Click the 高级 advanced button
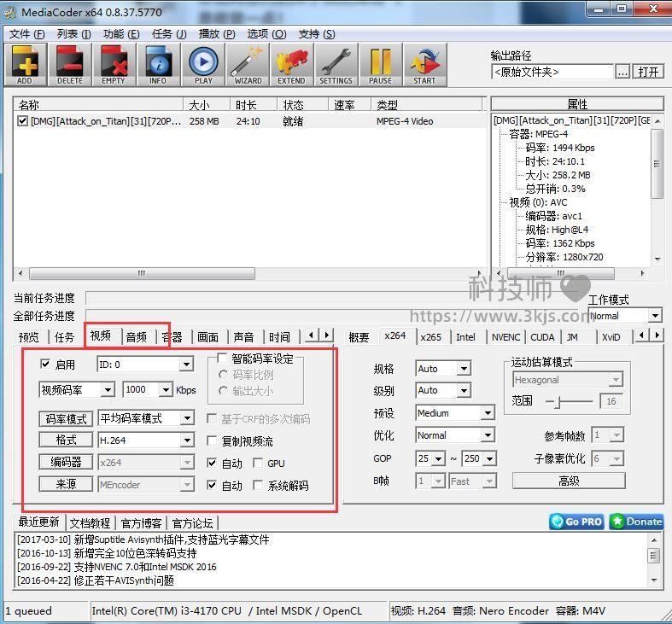The height and width of the screenshot is (624, 672). coord(569,481)
